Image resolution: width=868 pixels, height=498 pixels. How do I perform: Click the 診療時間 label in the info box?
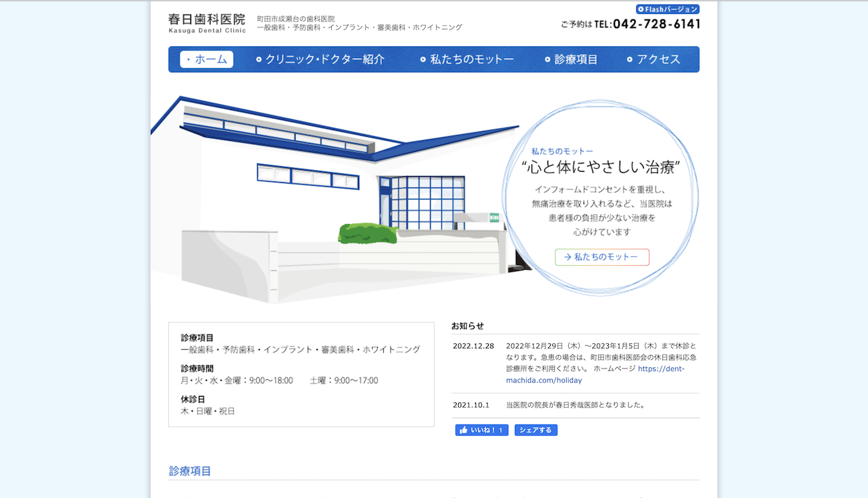197,368
